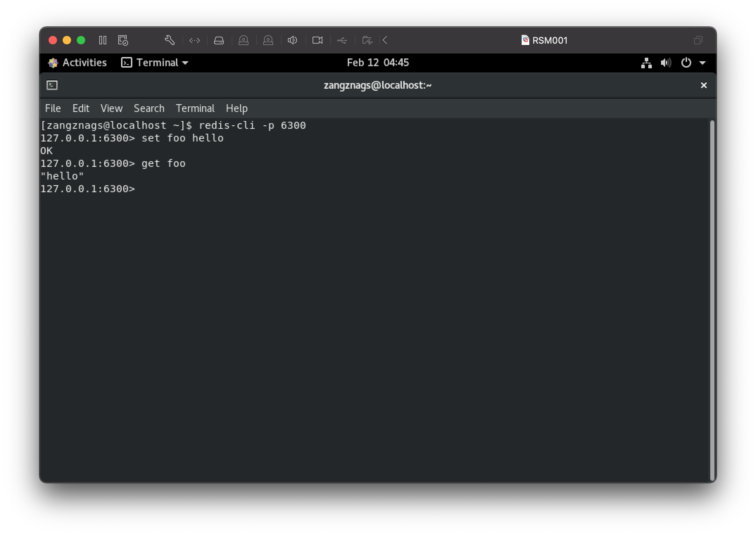The width and height of the screenshot is (756, 535).
Task: Click the terminal window icon in titlebar
Action: click(x=52, y=85)
